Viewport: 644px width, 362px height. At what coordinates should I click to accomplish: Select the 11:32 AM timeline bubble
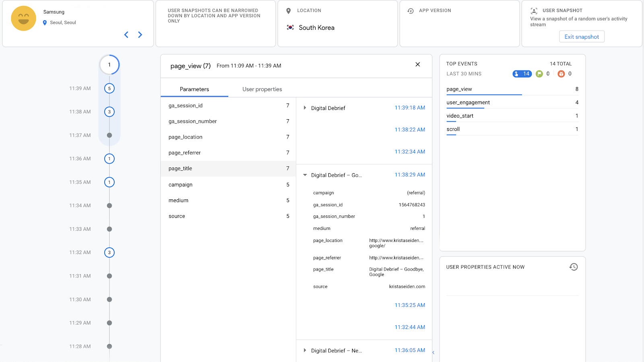point(109,252)
